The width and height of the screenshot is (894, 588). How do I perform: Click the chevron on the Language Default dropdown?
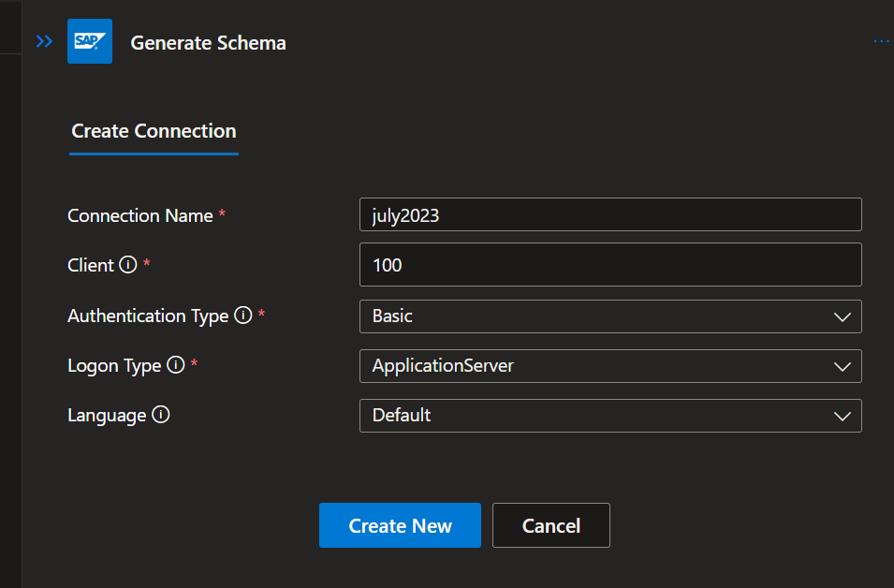point(842,416)
